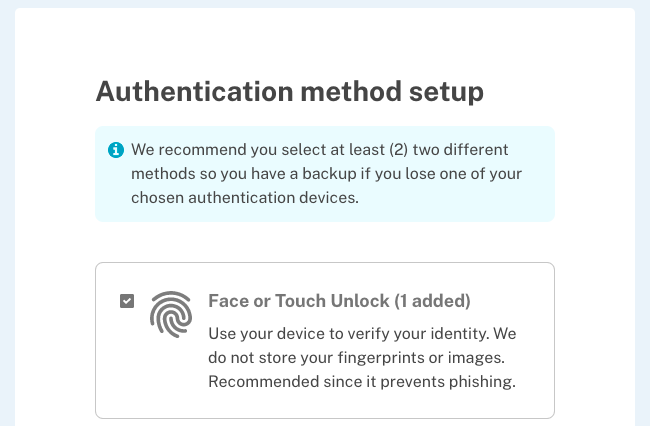Screen dimensions: 650x426
Task: Click "Recommended since it prevents phishing" sentence
Action: click(x=361, y=381)
